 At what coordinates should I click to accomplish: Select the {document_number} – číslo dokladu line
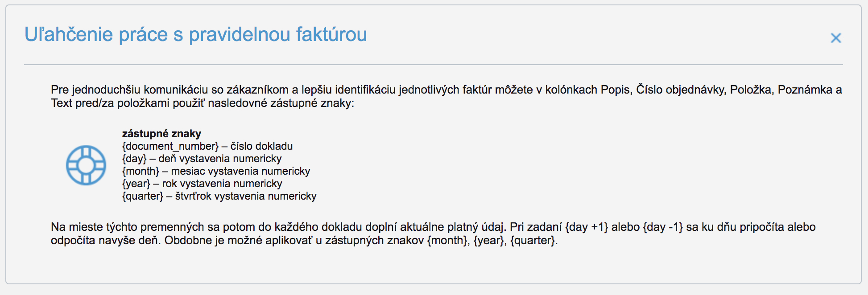coord(207,146)
